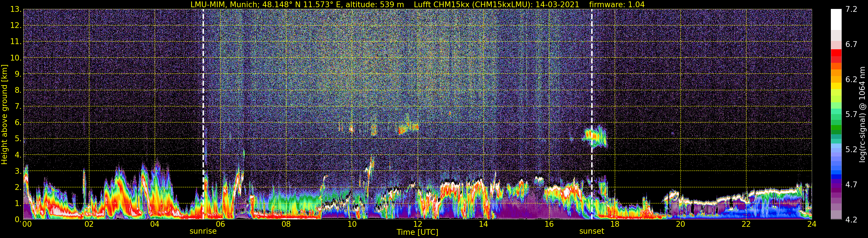868x238 pixels.
Task: Click the 'sunrise' label below axis
Action: (203, 231)
